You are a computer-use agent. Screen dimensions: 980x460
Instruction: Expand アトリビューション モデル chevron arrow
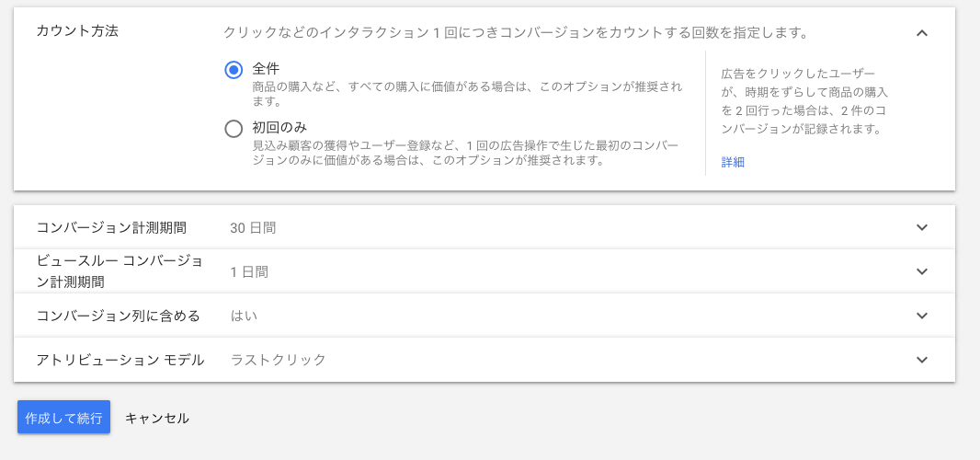pyautogui.click(x=922, y=360)
